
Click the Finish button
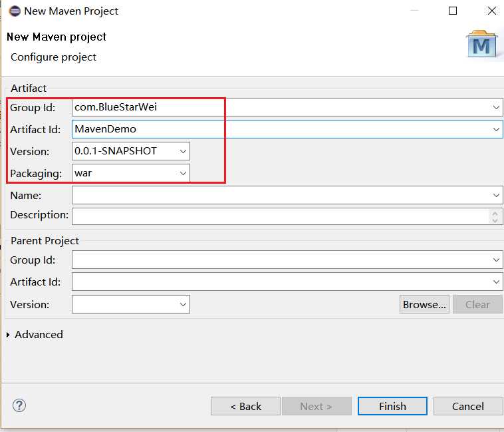(x=392, y=406)
